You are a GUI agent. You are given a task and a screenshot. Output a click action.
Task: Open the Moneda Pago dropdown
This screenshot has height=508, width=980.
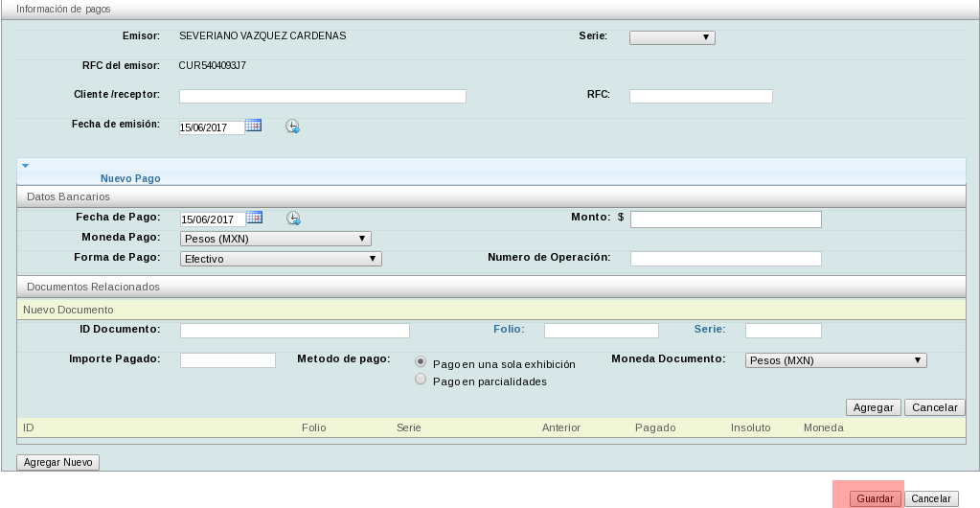pos(275,239)
